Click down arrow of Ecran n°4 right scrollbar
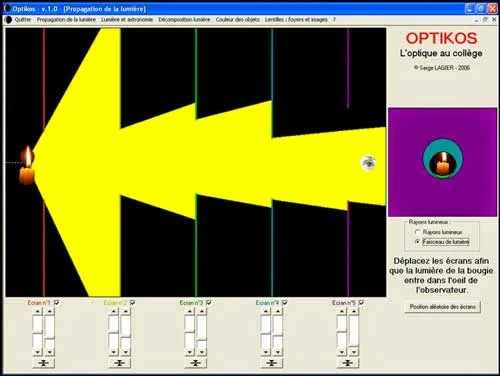500x376 pixels. click(278, 352)
